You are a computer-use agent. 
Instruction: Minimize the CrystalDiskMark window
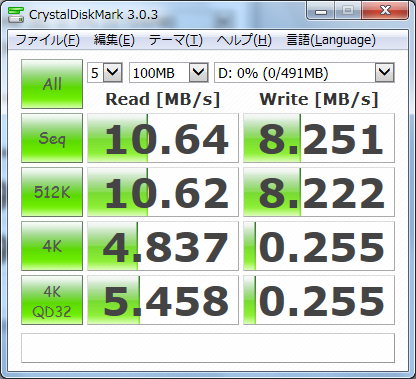point(320,11)
